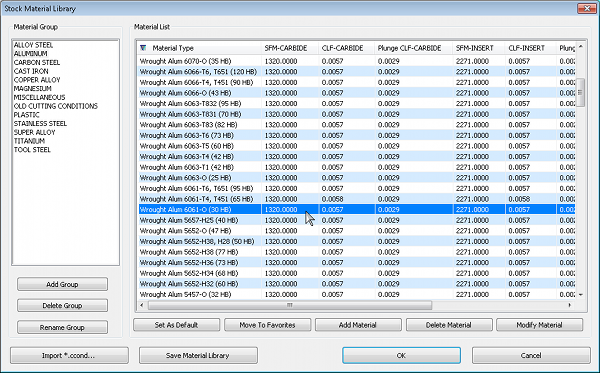Select row Wrought Alum 5652-H38, H28 (50 HB)

356,241
